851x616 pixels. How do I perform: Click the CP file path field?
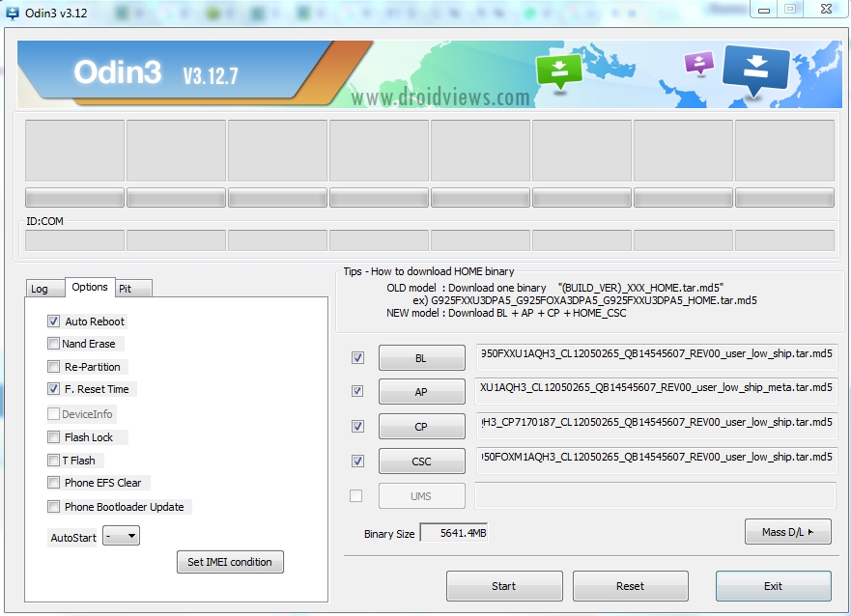click(656, 426)
